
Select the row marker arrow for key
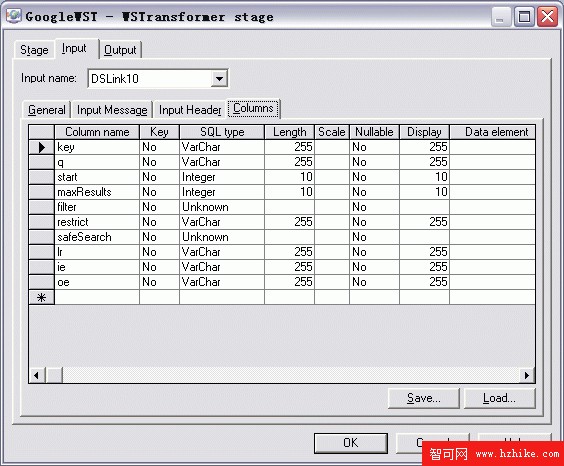(41, 147)
